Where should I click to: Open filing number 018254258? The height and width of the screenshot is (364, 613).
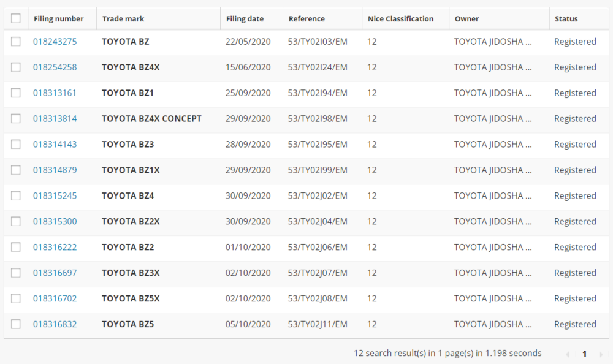(x=55, y=67)
